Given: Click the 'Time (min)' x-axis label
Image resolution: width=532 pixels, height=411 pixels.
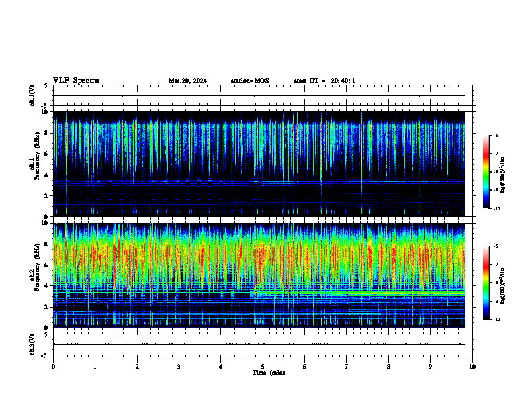Looking at the screenshot, I should 269,373.
